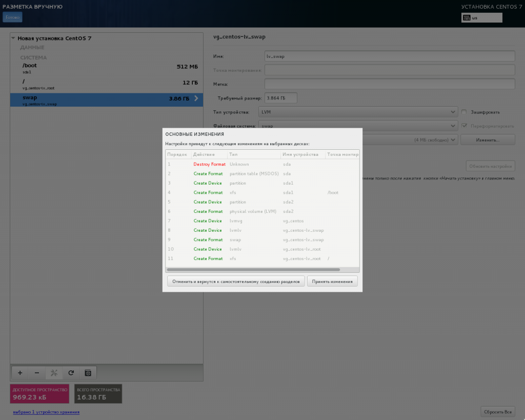525x420 pixels.
Task: Click the Точка монтирования input field
Action: point(390,70)
